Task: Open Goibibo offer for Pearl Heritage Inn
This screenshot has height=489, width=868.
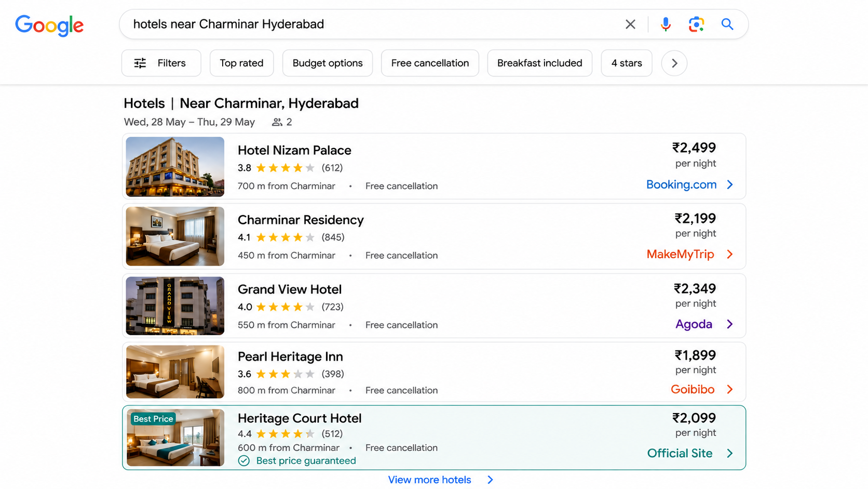Action: pyautogui.click(x=693, y=389)
